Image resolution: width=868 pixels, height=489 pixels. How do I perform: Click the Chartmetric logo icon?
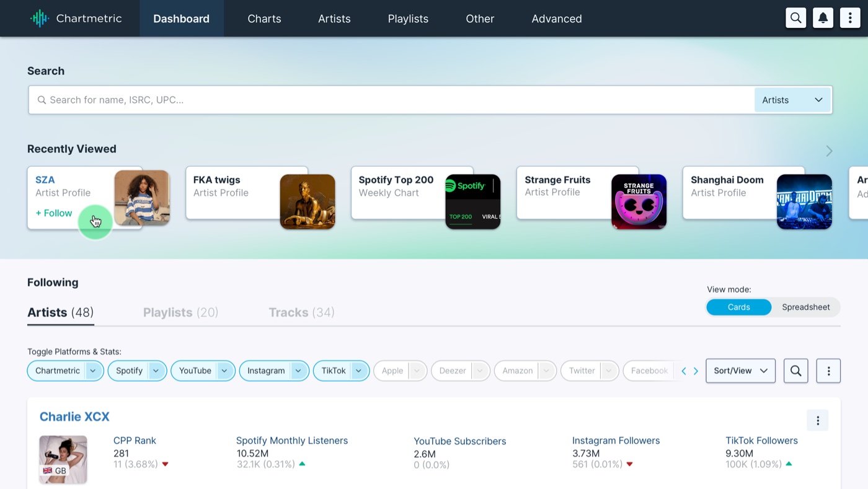[x=40, y=19]
